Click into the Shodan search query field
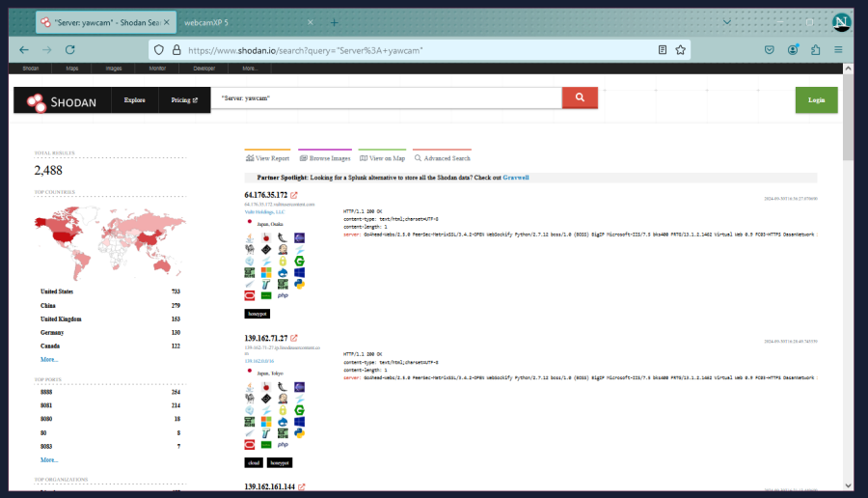 tap(386, 98)
